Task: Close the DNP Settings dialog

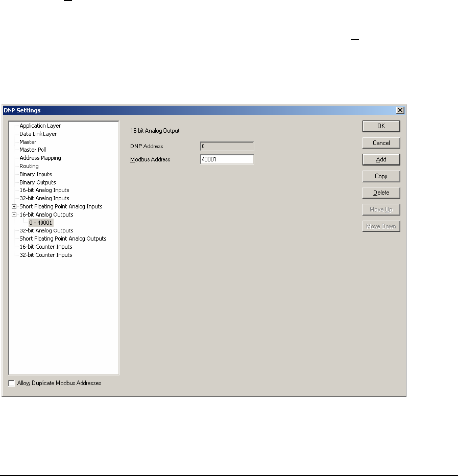Action: point(400,110)
